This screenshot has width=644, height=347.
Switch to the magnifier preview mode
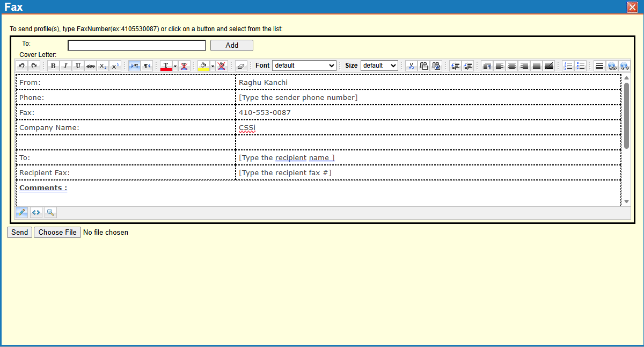tap(50, 212)
